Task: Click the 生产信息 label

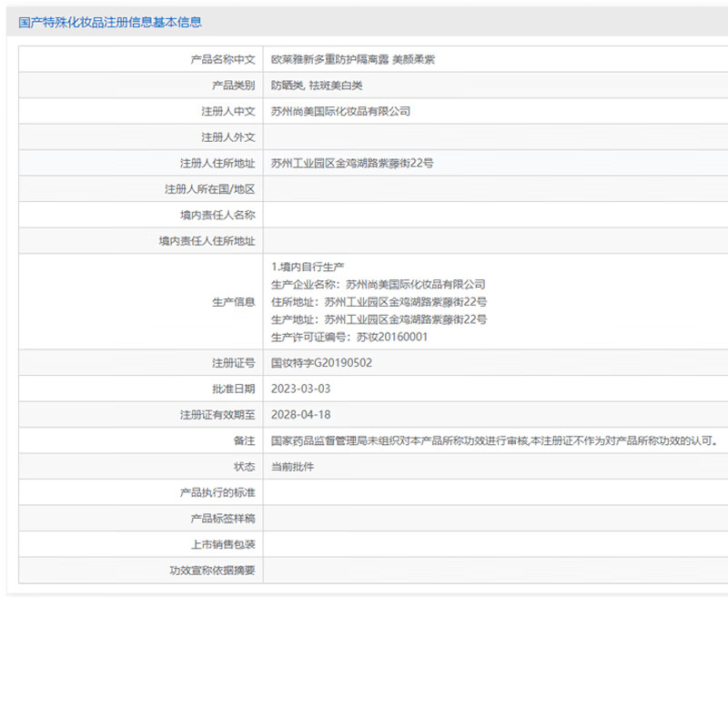Action: pyautogui.click(x=234, y=302)
